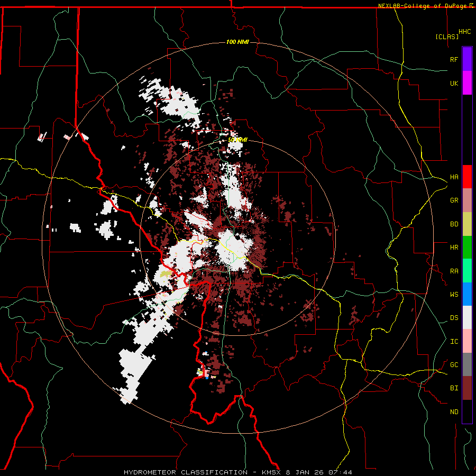Click the BD legend label
The image size is (476, 476).
coord(454,224)
